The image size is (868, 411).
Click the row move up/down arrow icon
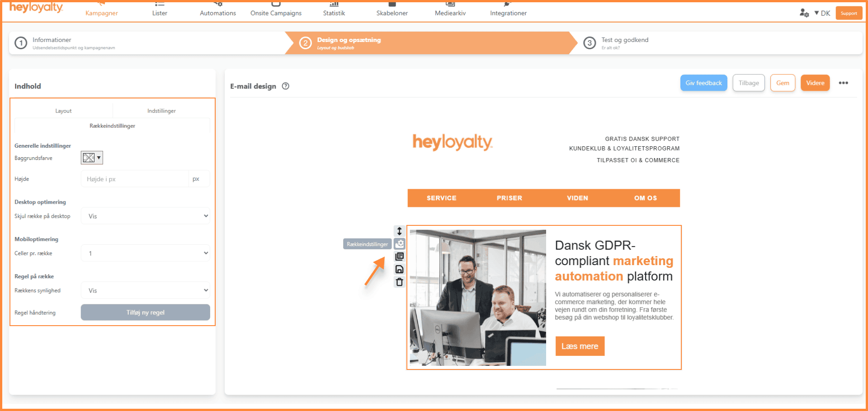399,231
